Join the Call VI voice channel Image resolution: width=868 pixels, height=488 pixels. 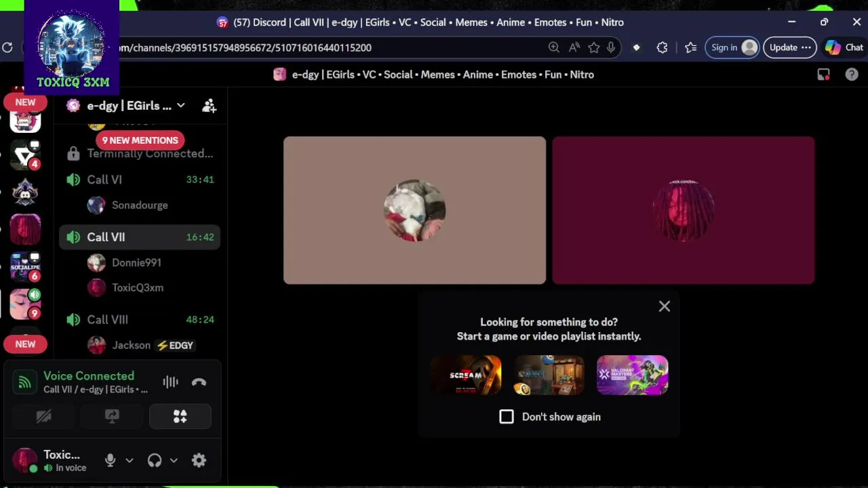point(140,180)
